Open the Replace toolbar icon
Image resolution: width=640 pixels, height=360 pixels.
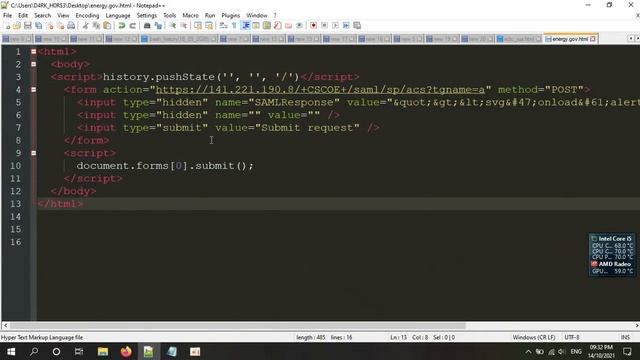coord(158,26)
